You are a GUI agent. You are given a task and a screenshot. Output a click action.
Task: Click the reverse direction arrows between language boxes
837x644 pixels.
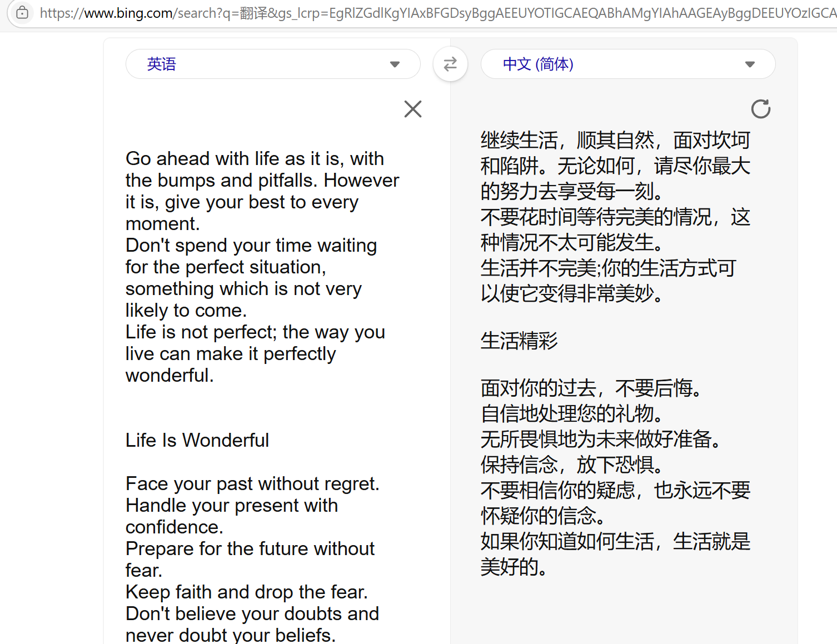pyautogui.click(x=450, y=64)
